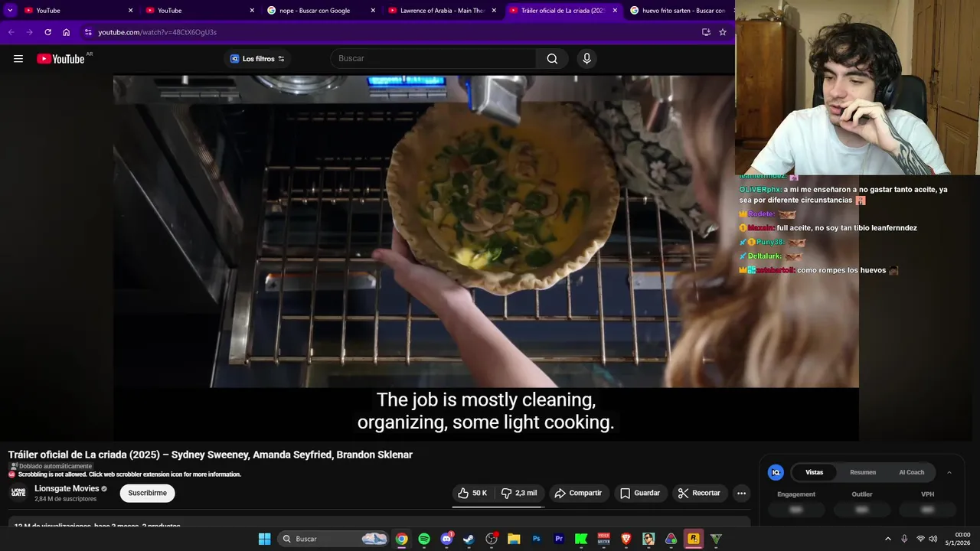The width and height of the screenshot is (980, 551).
Task: Open Chrome from the taskbar
Action: click(401, 539)
